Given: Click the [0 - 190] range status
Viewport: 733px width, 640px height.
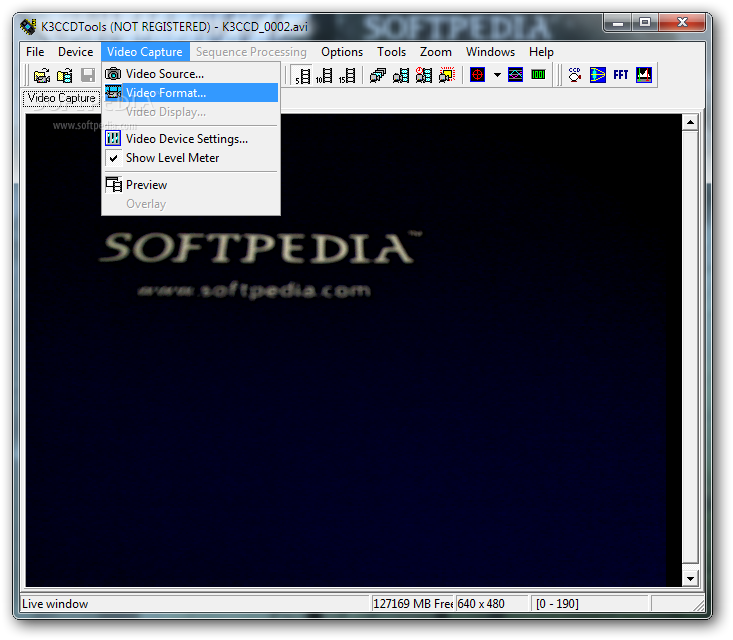Looking at the screenshot, I should tap(557, 604).
